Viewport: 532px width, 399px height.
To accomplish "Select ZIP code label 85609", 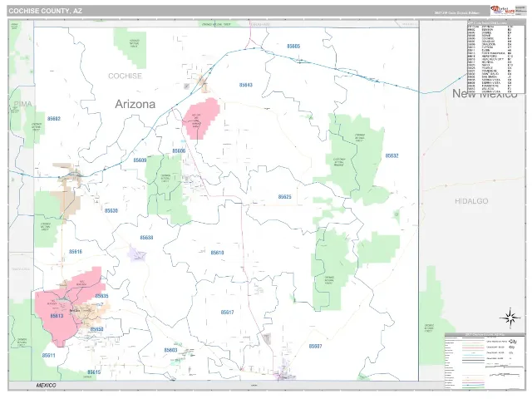I will point(140,160).
